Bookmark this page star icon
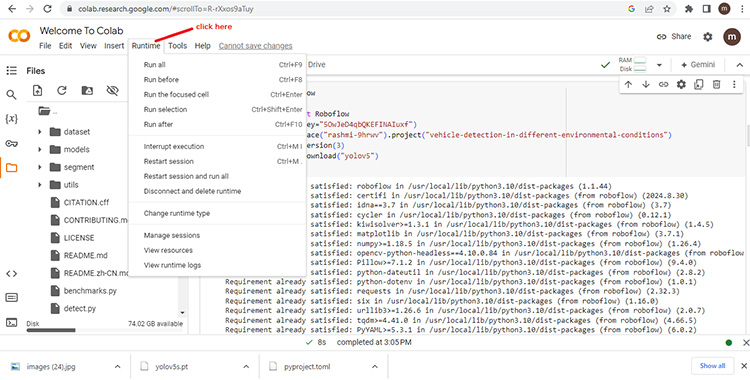Viewport: 750px width, 380px height. click(x=667, y=9)
